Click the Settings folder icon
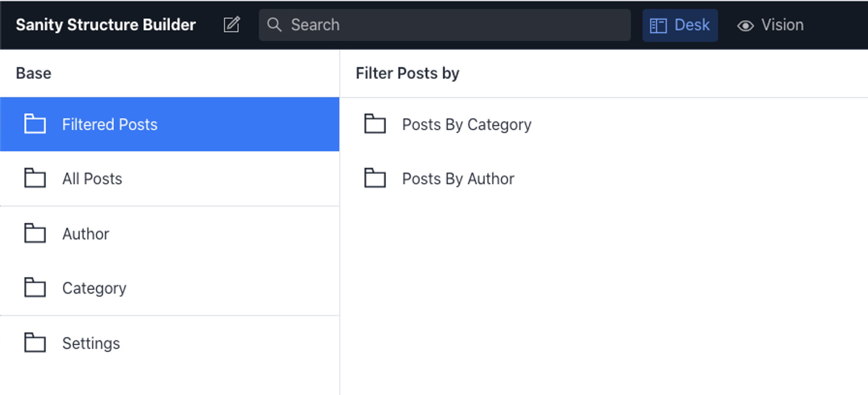 (35, 343)
